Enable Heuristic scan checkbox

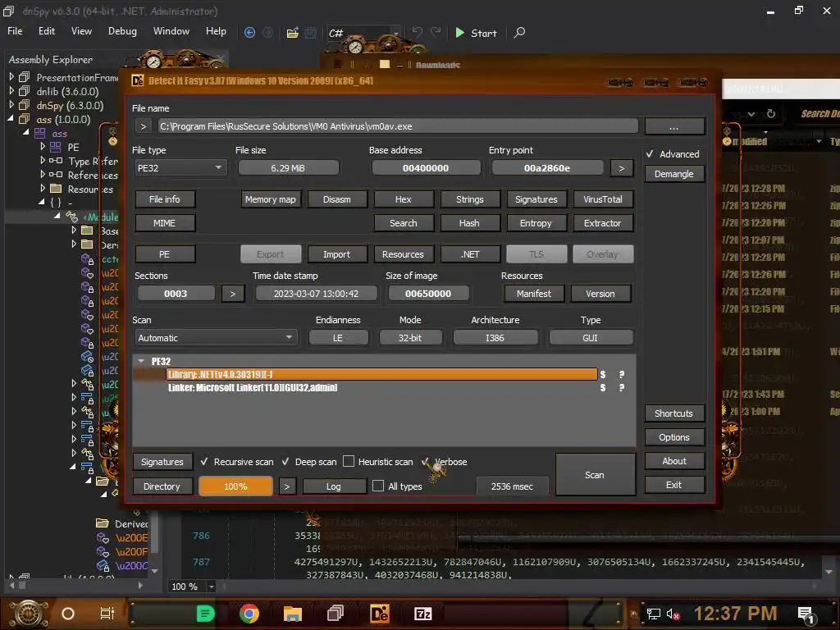point(349,461)
